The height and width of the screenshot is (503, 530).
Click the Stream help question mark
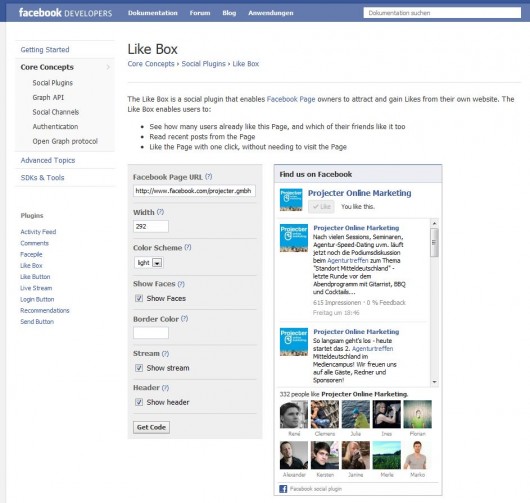[x=165, y=354]
